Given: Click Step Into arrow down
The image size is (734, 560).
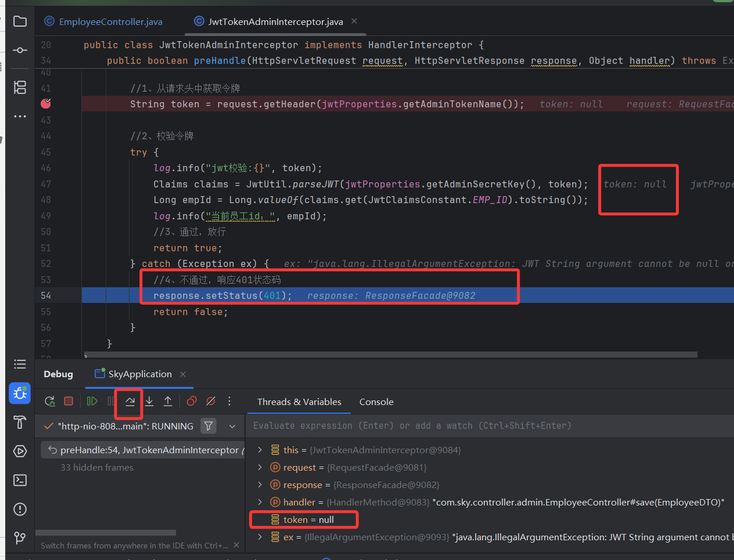Looking at the screenshot, I should click(x=149, y=401).
